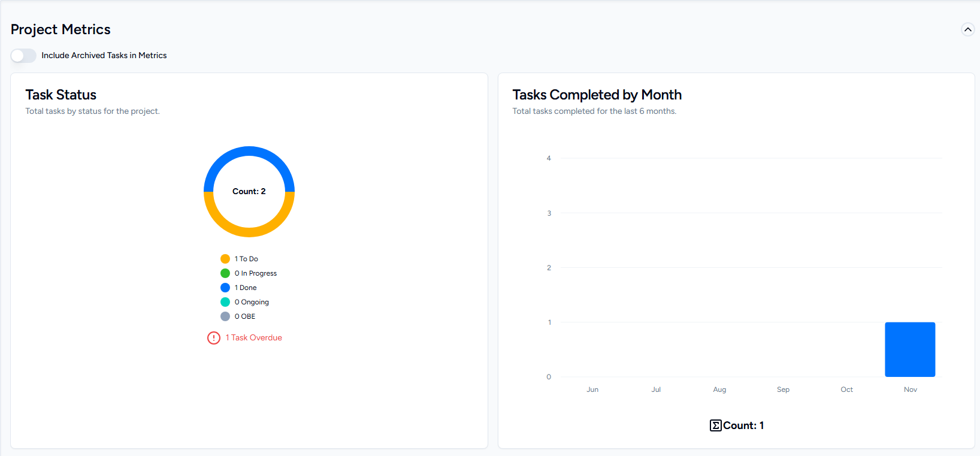Image resolution: width=980 pixels, height=456 pixels.
Task: Select the '1 To Do' legend label
Action: [246, 259]
